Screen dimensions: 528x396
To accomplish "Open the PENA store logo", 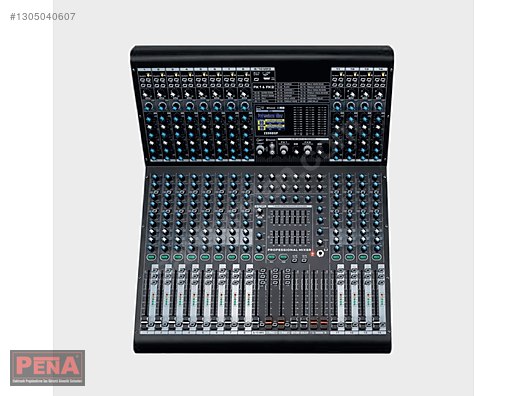I will [47, 368].
